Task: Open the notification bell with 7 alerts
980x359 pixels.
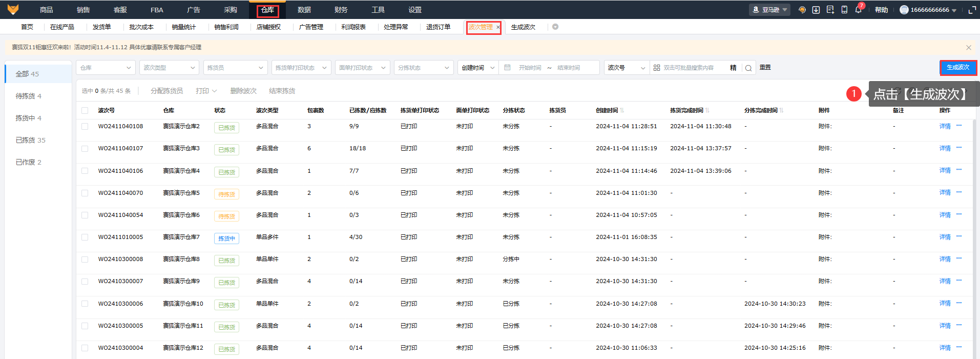Action: pyautogui.click(x=858, y=10)
